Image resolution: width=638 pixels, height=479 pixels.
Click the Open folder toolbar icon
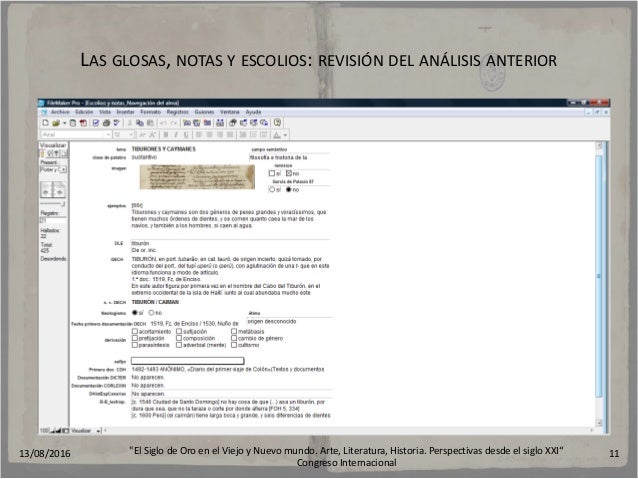pos(56,123)
